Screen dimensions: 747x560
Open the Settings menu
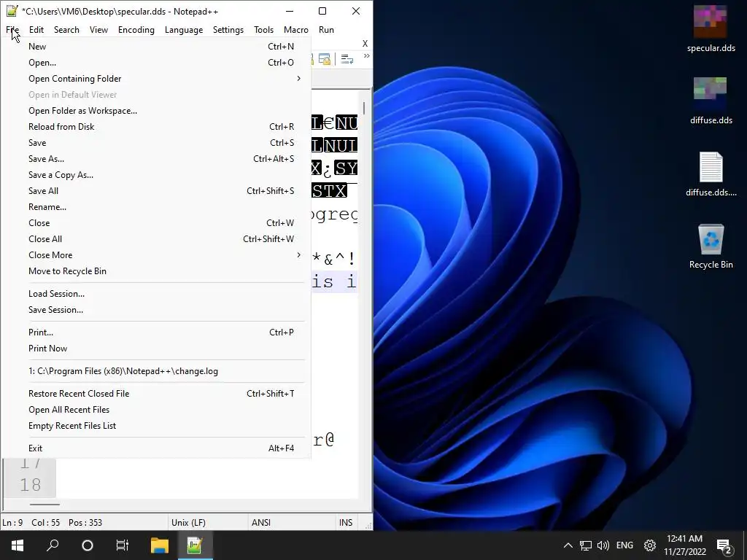[228, 29]
